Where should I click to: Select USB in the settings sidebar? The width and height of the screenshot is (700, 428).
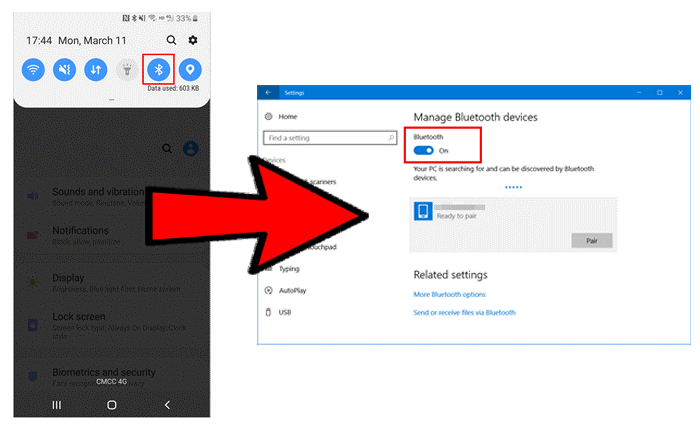click(x=285, y=312)
